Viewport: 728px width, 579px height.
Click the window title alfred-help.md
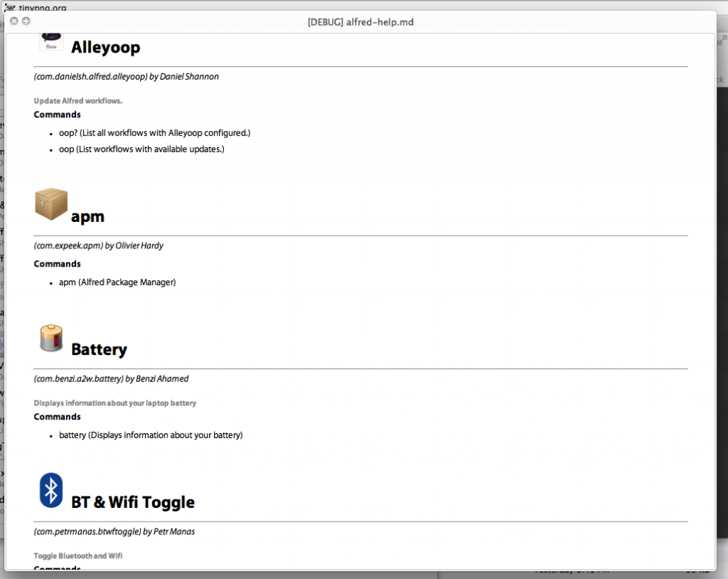click(x=360, y=22)
